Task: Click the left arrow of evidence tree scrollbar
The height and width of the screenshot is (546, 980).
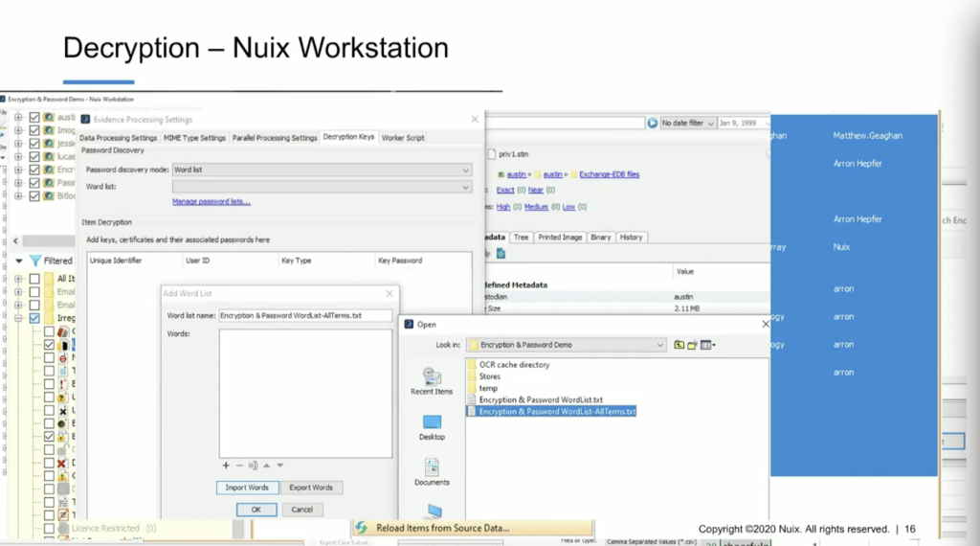Action: [x=15, y=240]
